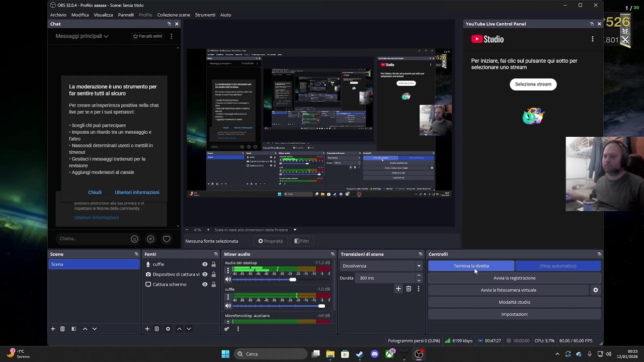Decrease transition duration with down arrow
Screen dimensions: 644x362
click(x=419, y=280)
